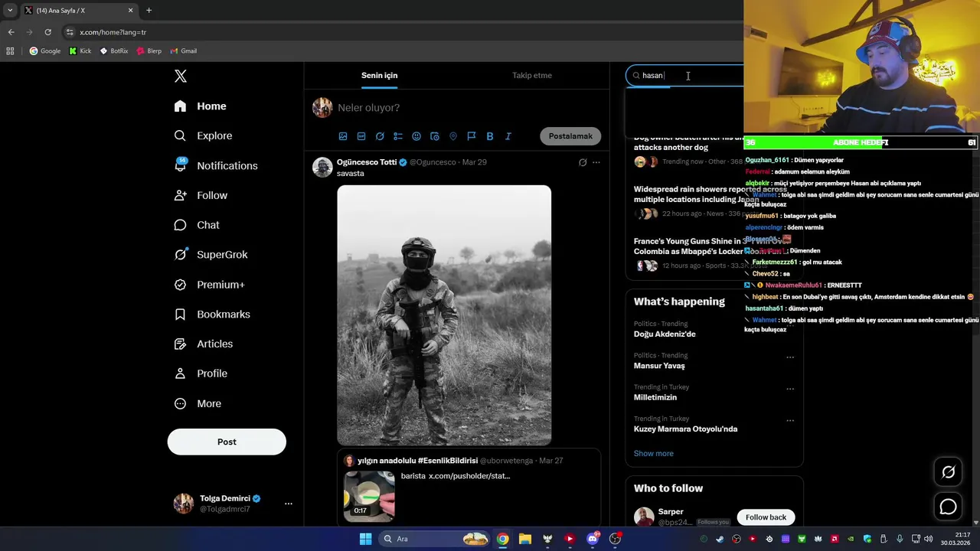This screenshot has width=980, height=551.
Task: Open More options in the sidebar
Action: (198, 403)
